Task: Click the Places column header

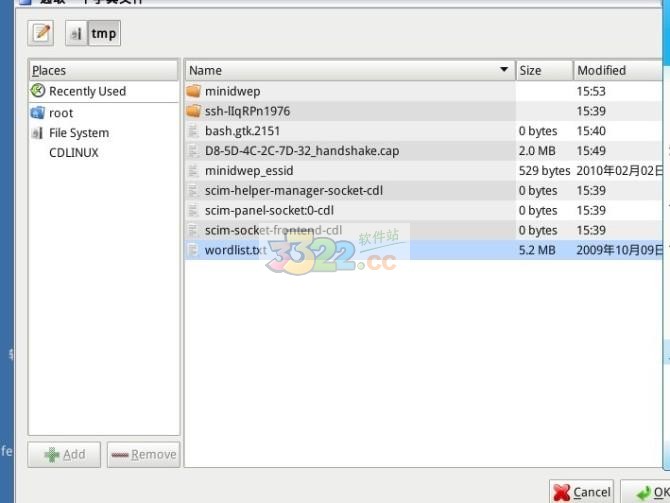Action: click(x=103, y=70)
